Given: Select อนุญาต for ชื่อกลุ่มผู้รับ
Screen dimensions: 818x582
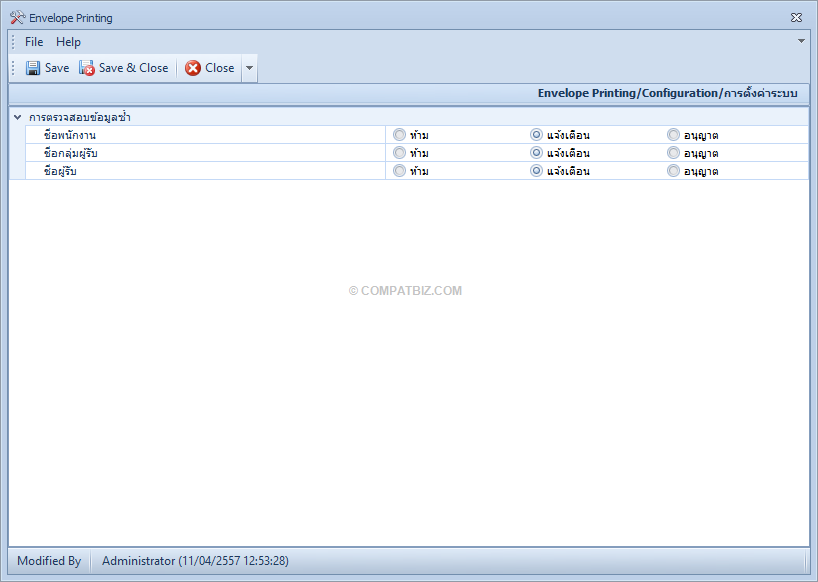Looking at the screenshot, I should 673,153.
